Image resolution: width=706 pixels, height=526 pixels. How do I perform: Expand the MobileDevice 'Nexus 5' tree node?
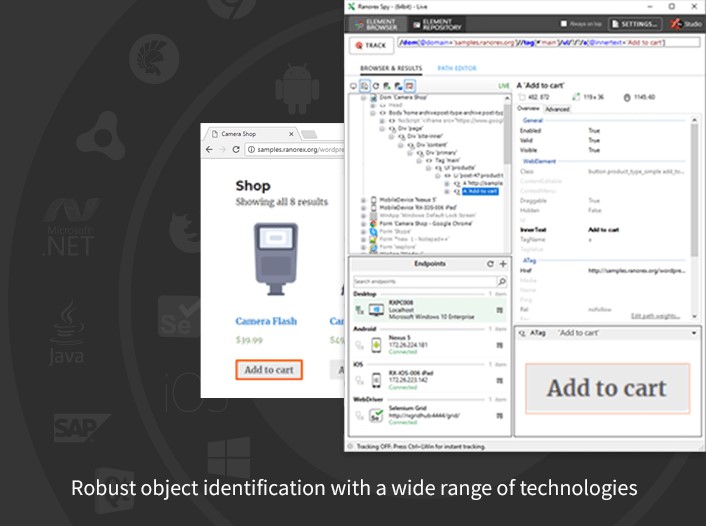pyautogui.click(x=363, y=200)
